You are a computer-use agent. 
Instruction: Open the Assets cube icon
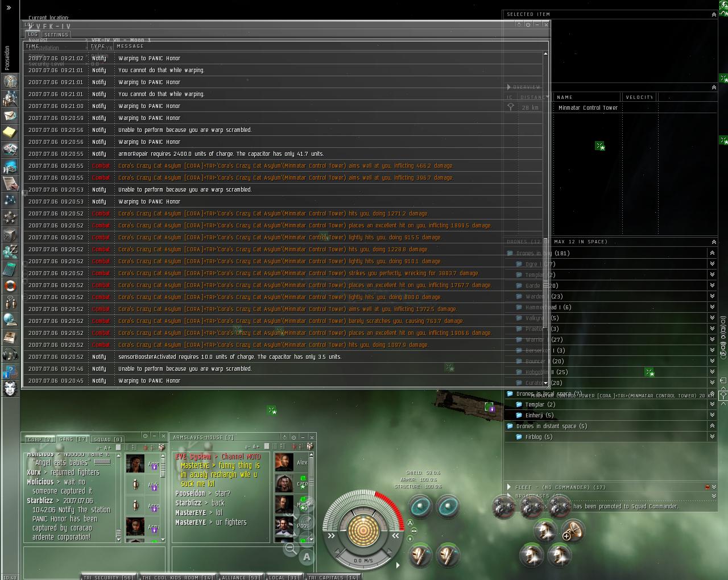[x=10, y=234]
